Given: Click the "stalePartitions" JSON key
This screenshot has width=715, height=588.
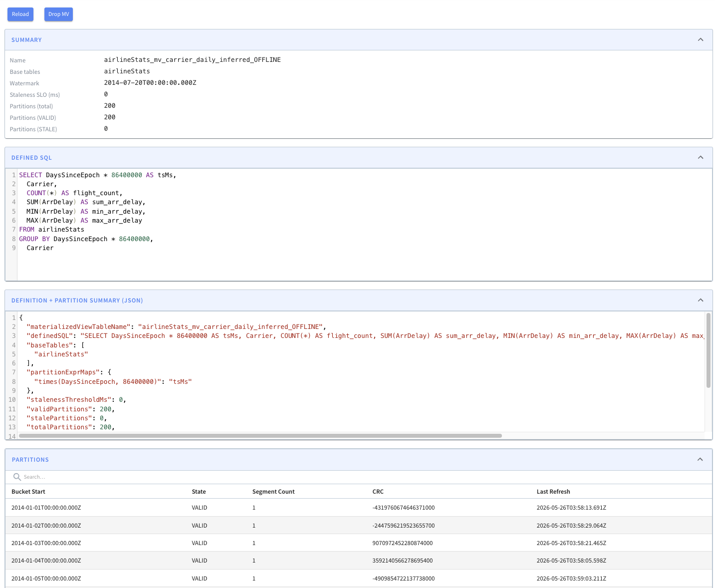Looking at the screenshot, I should pyautogui.click(x=59, y=418).
